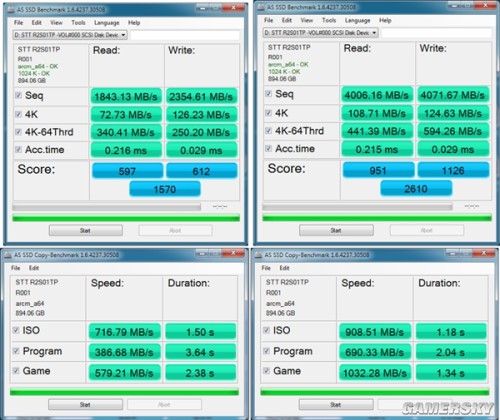This screenshot has height=420, width=500.
Task: Open the drive selector dropdown in left benchmark window
Action: click(x=70, y=35)
